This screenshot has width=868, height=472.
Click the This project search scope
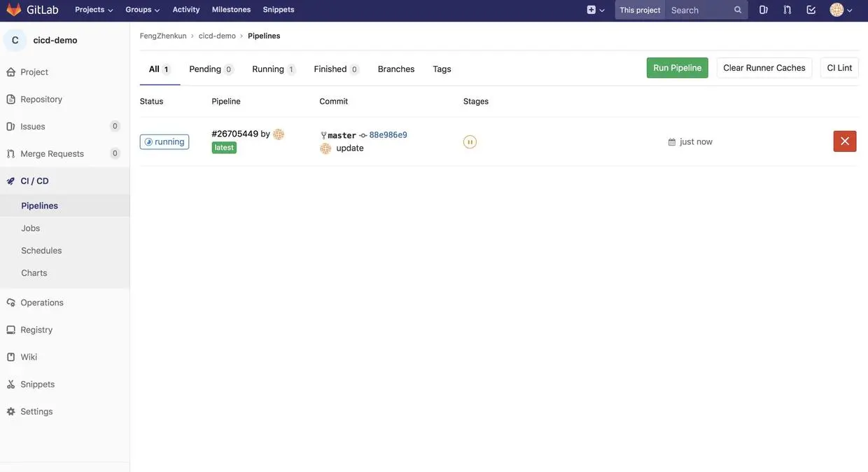pos(640,10)
